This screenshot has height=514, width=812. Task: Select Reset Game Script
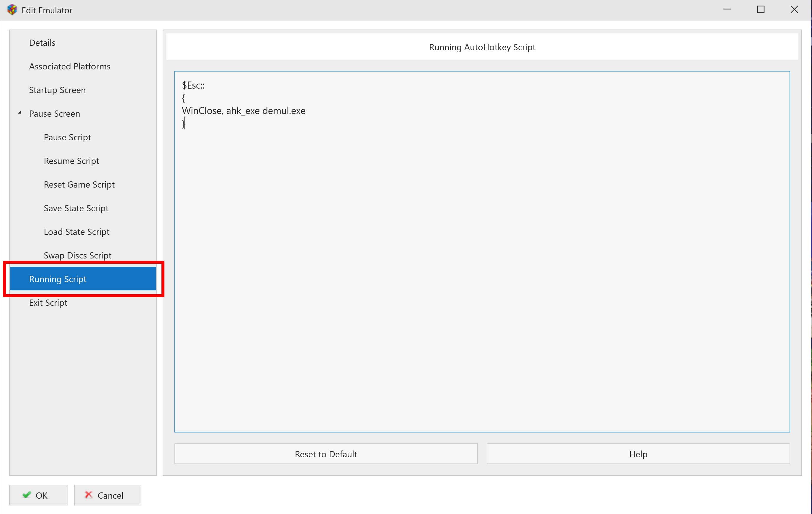(83, 184)
